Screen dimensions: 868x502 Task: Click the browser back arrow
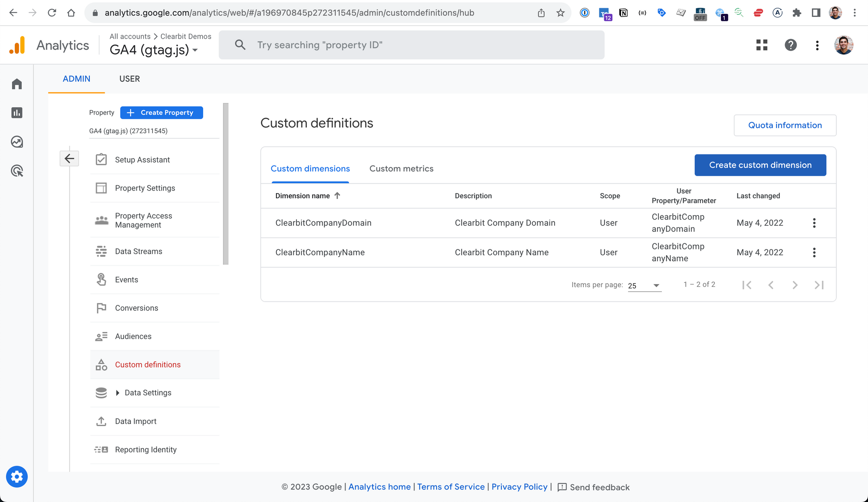point(13,13)
